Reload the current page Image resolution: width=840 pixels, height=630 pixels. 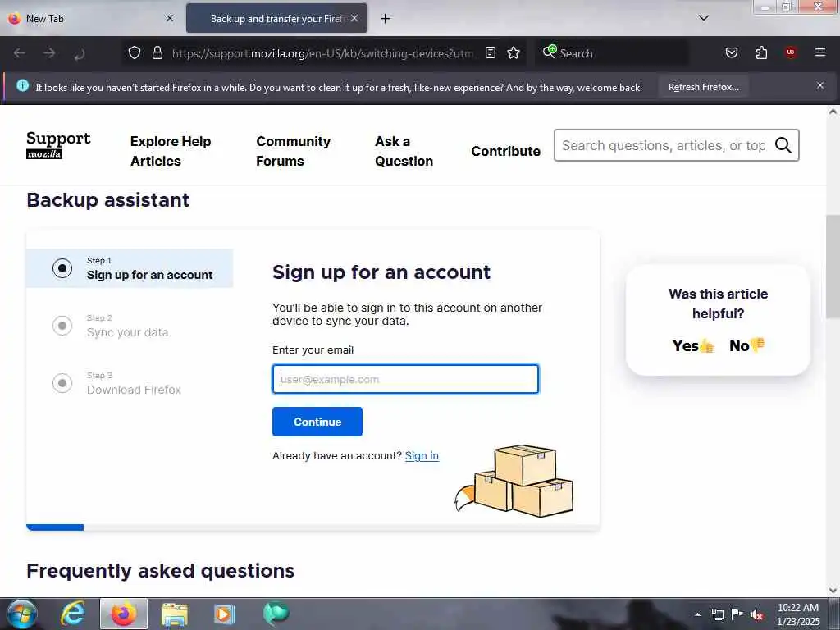(x=80, y=53)
